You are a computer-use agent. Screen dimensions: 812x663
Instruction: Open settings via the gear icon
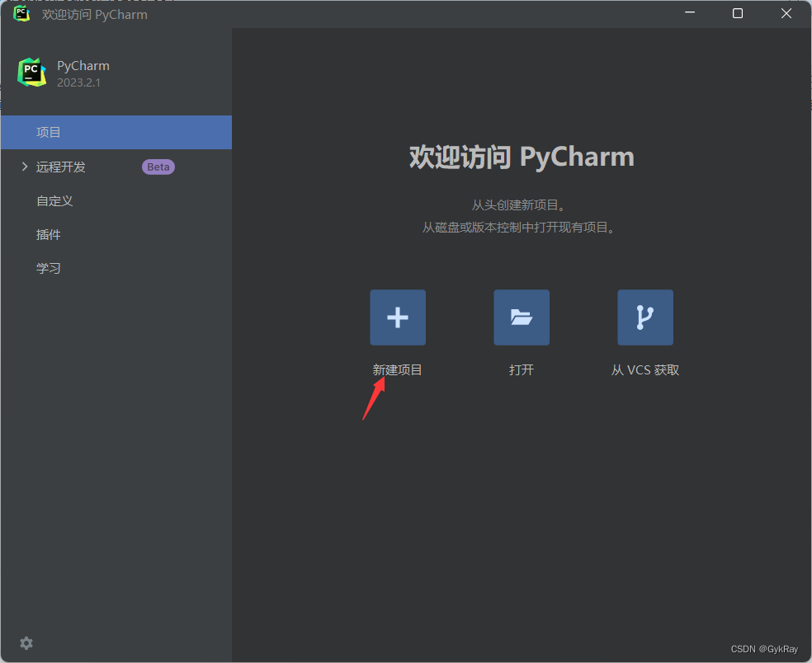26,643
